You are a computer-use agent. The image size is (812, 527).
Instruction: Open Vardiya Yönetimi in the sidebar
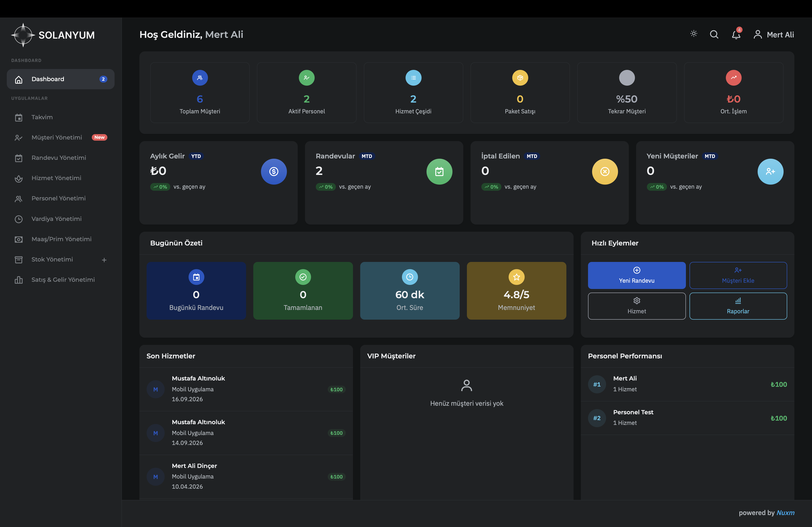[x=61, y=219]
